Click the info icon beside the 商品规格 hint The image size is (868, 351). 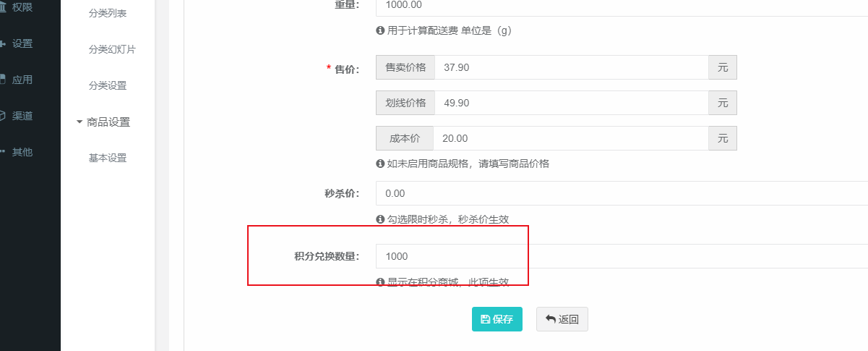[x=380, y=164]
